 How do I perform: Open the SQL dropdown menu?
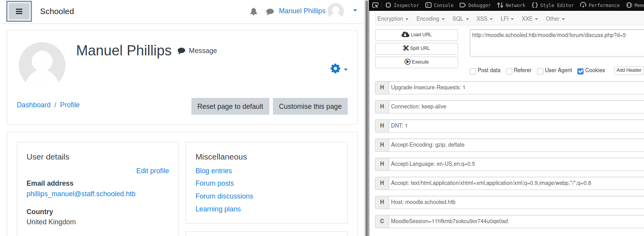[460, 19]
